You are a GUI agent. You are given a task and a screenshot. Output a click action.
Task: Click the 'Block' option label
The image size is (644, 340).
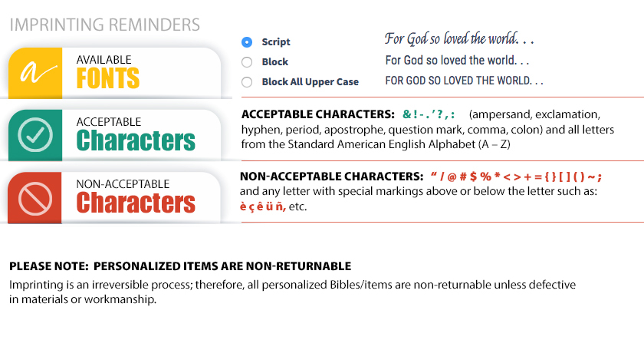click(275, 62)
